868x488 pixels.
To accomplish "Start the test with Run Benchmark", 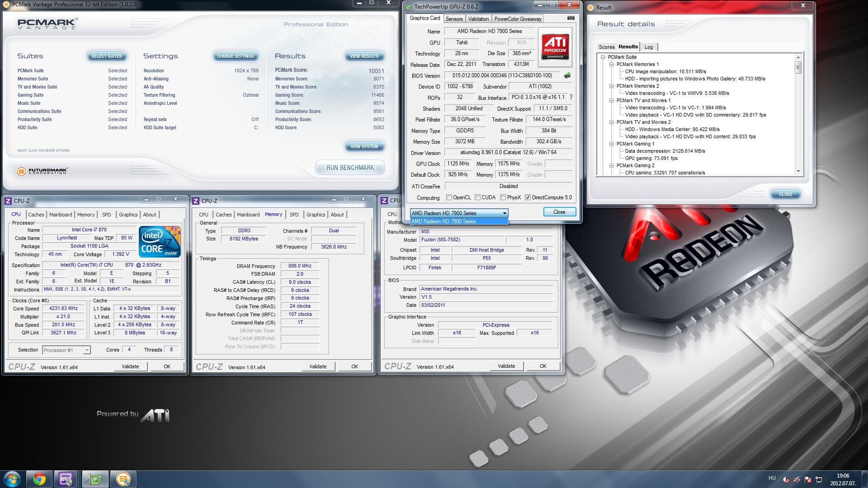I will coord(350,168).
